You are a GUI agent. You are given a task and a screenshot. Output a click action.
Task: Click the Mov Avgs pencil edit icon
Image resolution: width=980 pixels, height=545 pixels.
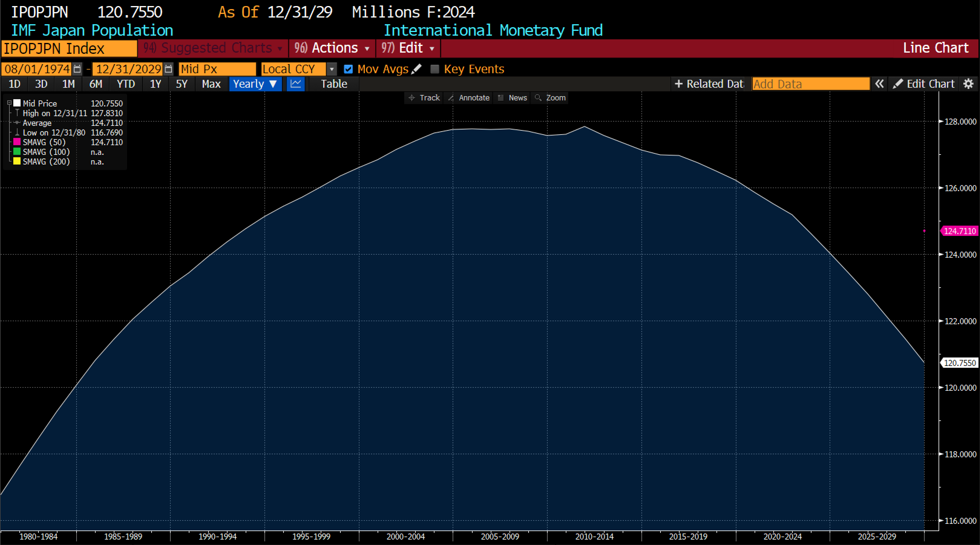[x=417, y=69]
